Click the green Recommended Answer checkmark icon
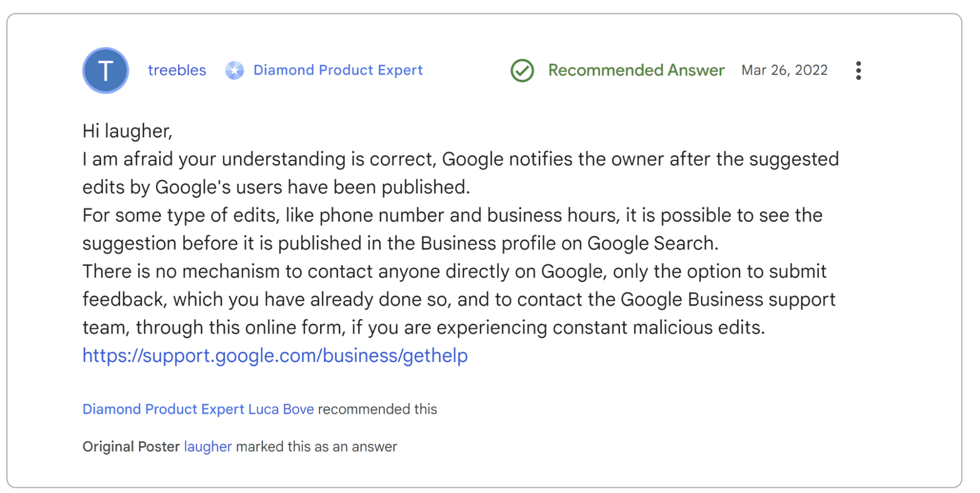Image resolution: width=980 pixels, height=493 pixels. coord(522,71)
